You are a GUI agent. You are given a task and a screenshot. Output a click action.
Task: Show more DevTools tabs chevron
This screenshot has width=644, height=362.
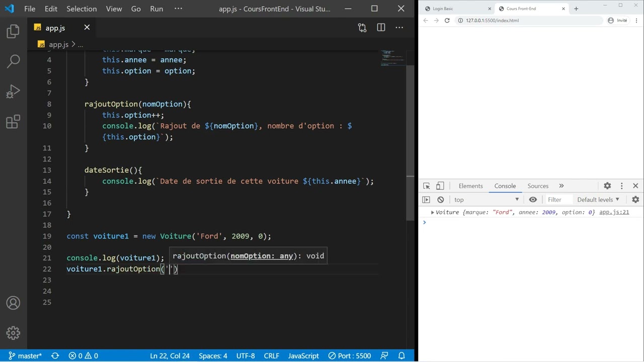pos(561,186)
